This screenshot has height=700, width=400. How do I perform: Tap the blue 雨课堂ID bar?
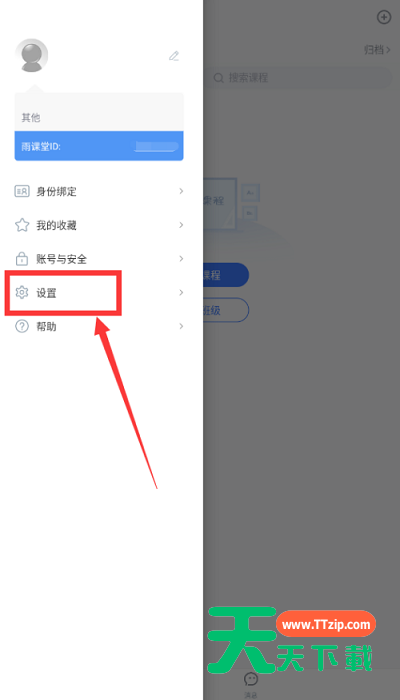tap(99, 146)
